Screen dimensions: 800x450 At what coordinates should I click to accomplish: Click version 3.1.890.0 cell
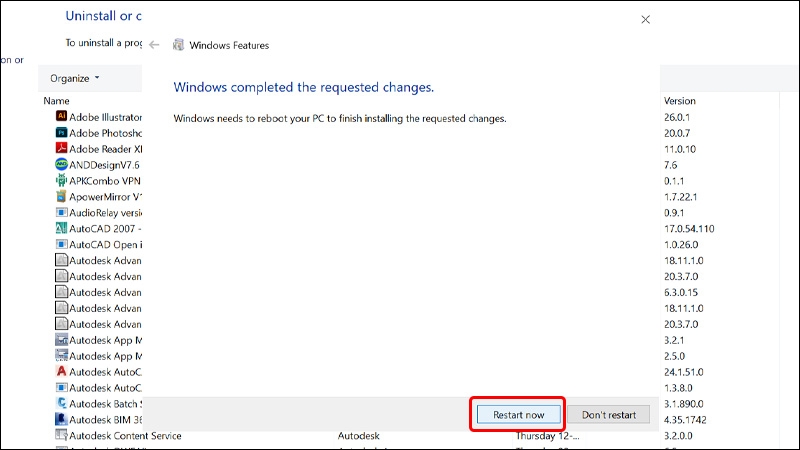coord(683,404)
